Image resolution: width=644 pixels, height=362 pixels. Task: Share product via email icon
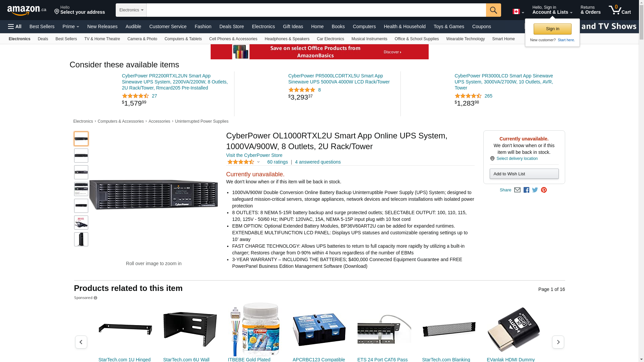[x=517, y=190]
